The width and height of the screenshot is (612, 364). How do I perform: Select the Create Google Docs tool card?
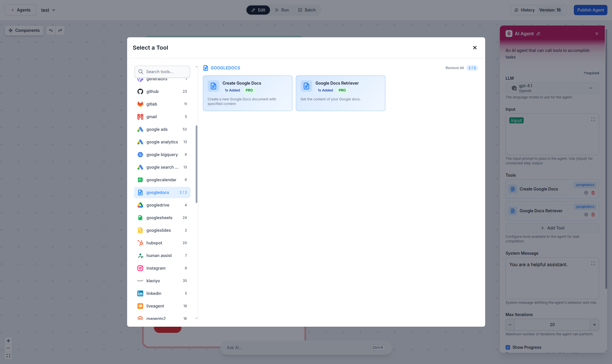pyautogui.click(x=247, y=93)
